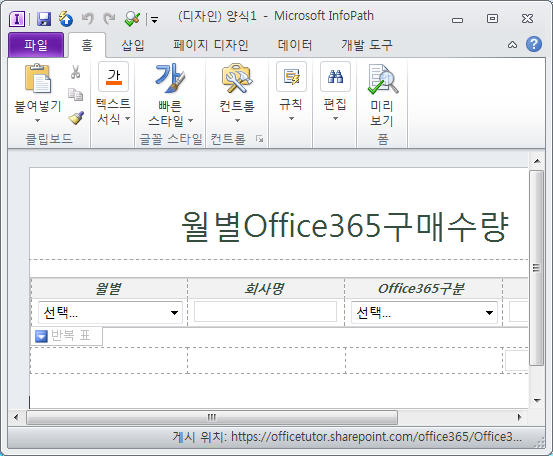Click the horizontal scrollbar thumb

[212, 418]
